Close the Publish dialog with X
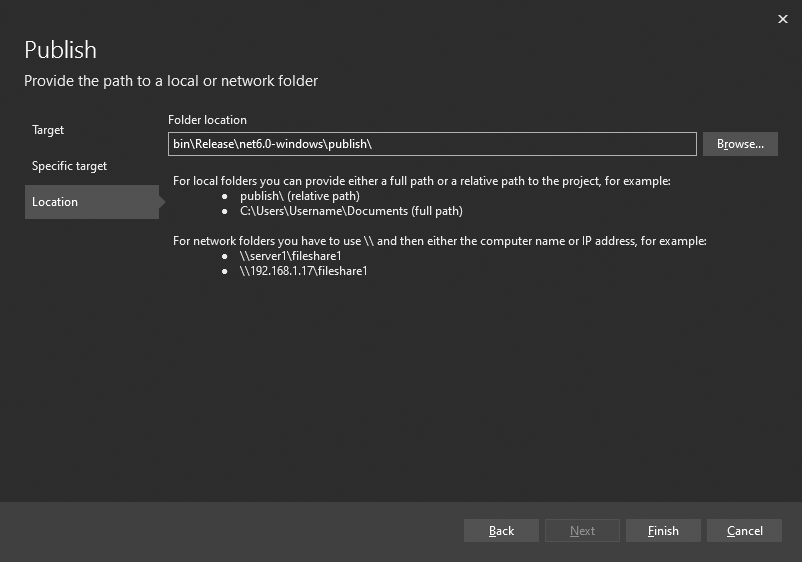This screenshot has width=802, height=562. click(x=783, y=19)
